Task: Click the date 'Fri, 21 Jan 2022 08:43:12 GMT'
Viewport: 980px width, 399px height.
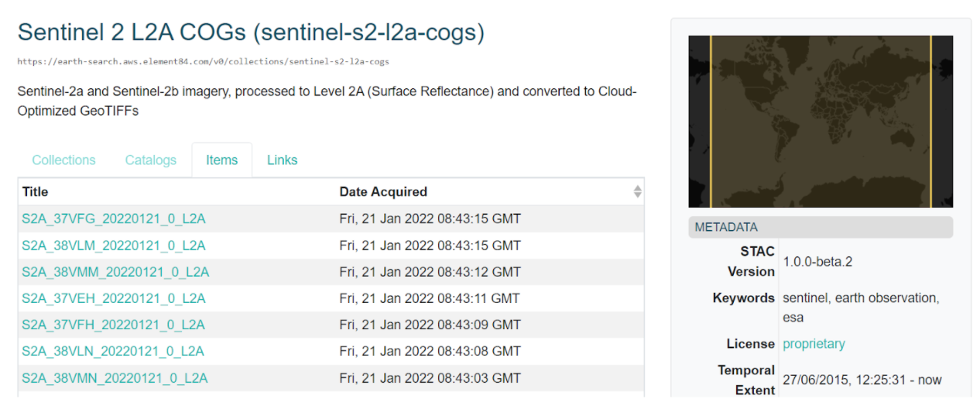Action: [x=430, y=272]
